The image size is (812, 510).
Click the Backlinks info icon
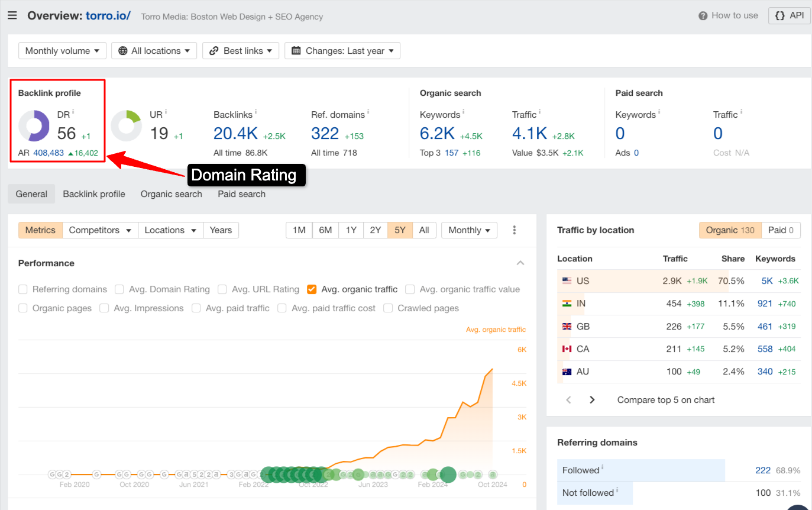point(255,112)
